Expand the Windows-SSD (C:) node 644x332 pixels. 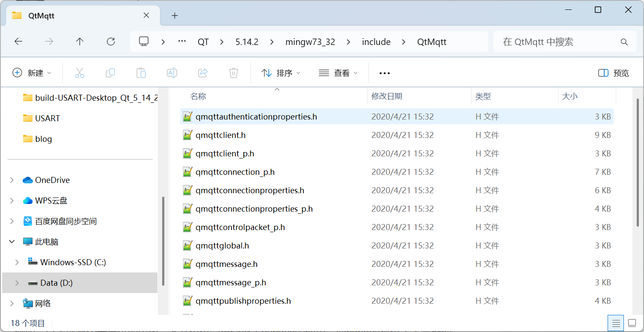(17, 262)
